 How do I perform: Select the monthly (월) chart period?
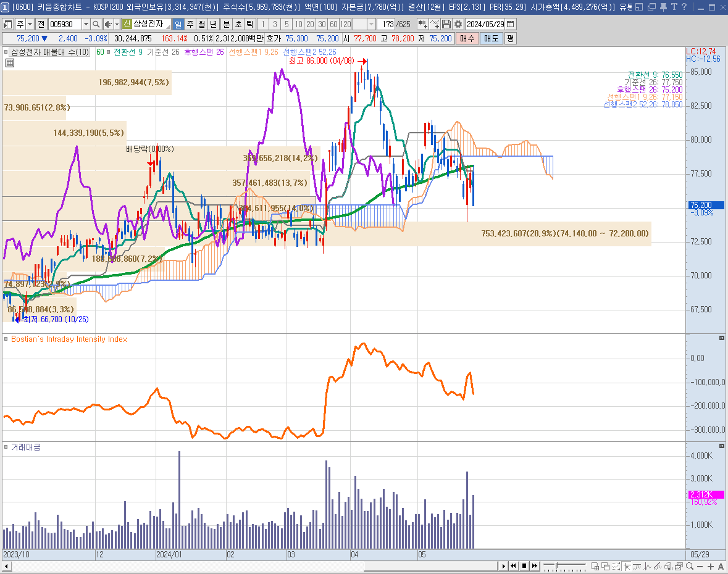pos(201,24)
